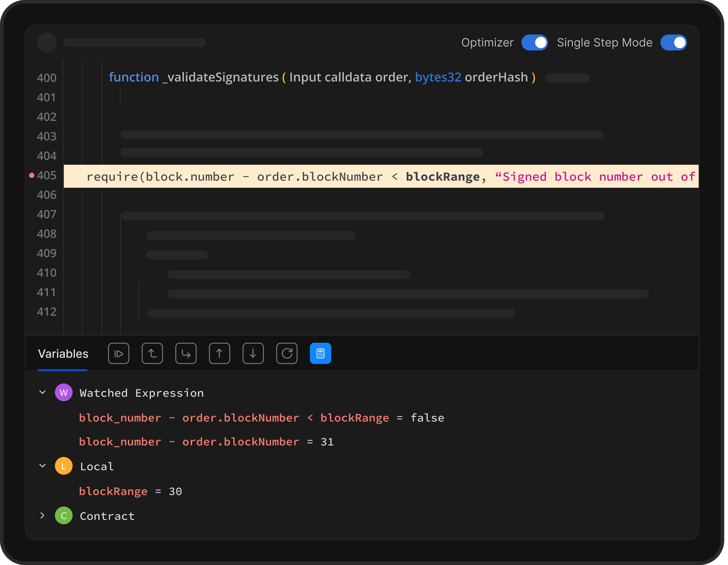Select the watched expression equal to false
The image size is (728, 565).
pyautogui.click(x=262, y=418)
